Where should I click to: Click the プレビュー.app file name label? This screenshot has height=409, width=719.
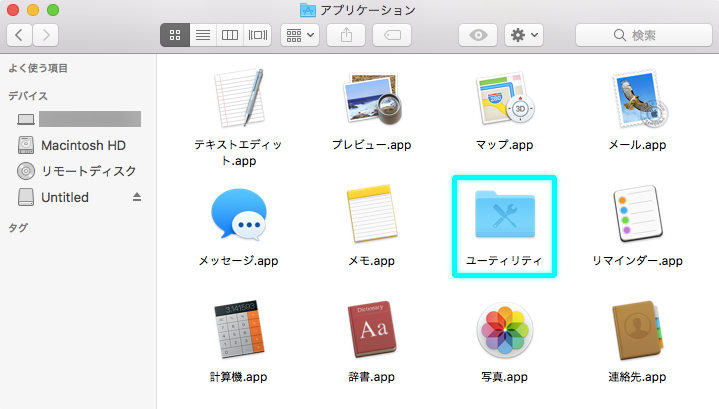click(x=371, y=145)
